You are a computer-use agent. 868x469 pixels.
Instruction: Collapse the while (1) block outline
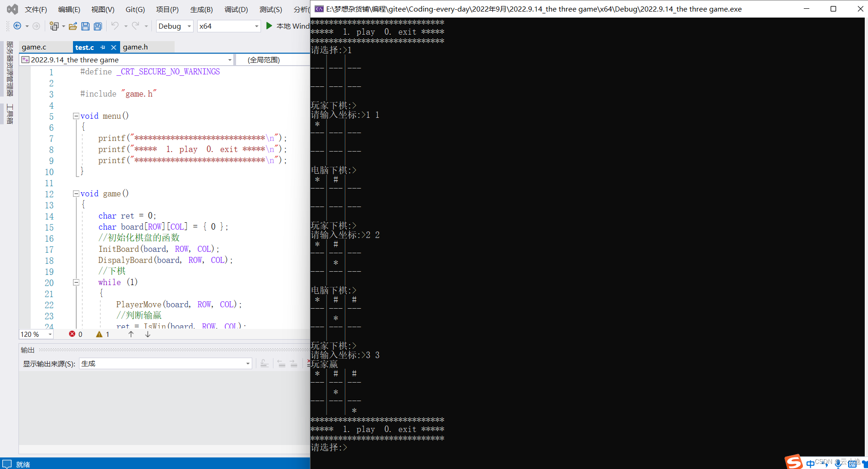click(x=76, y=282)
